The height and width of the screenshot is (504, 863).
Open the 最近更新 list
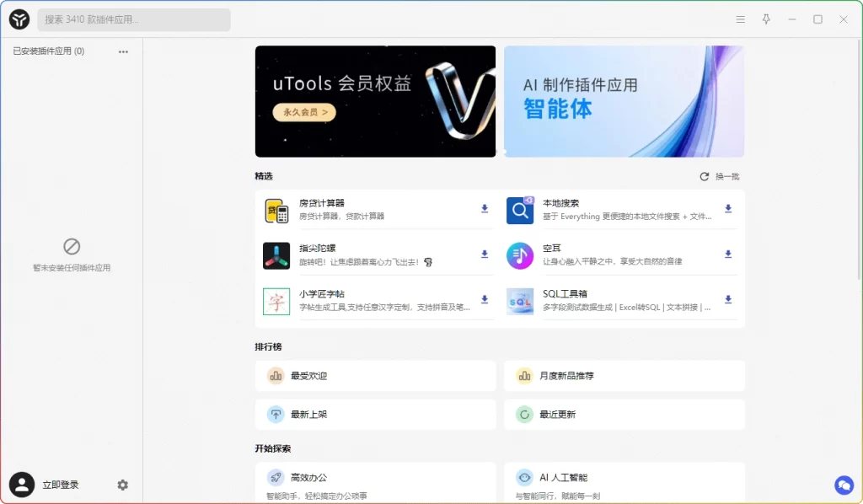coord(624,414)
